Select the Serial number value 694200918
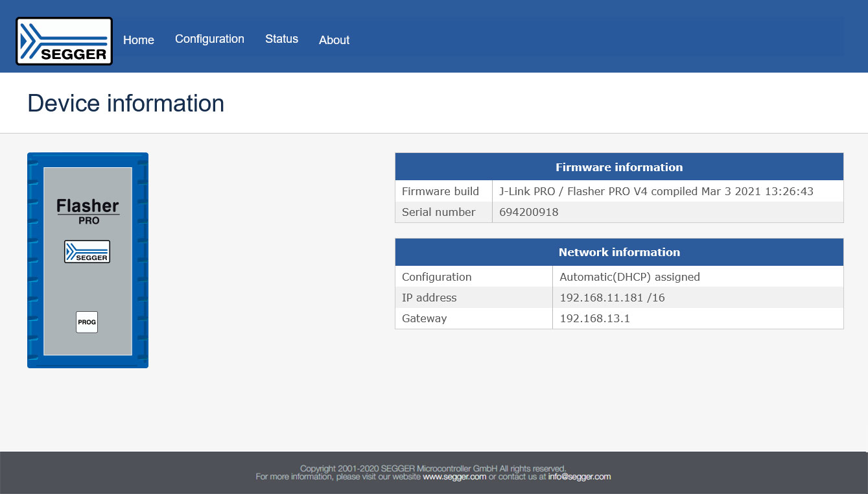Screen dimensions: 868x494 529,212
